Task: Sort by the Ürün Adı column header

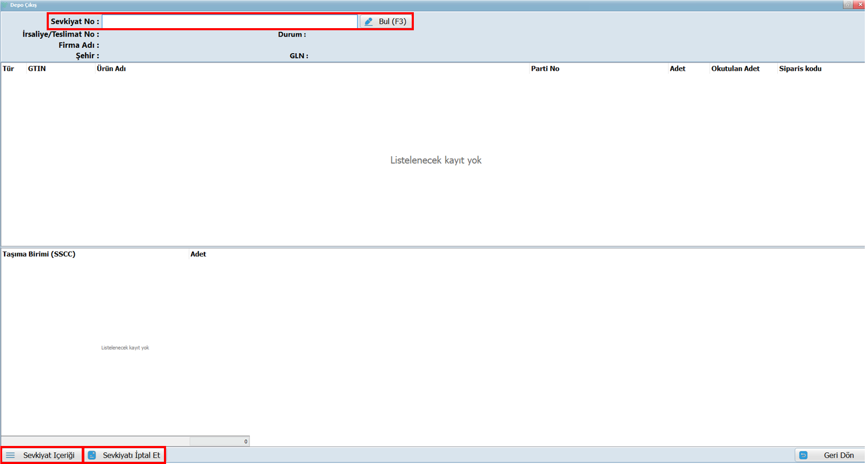Action: coord(111,68)
